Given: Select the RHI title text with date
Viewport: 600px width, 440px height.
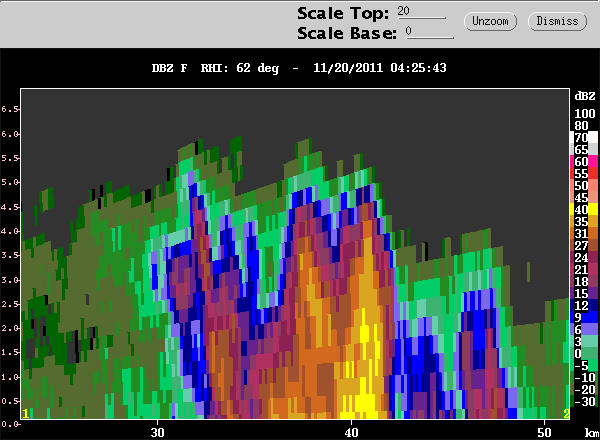Looking at the screenshot, I should (299, 68).
